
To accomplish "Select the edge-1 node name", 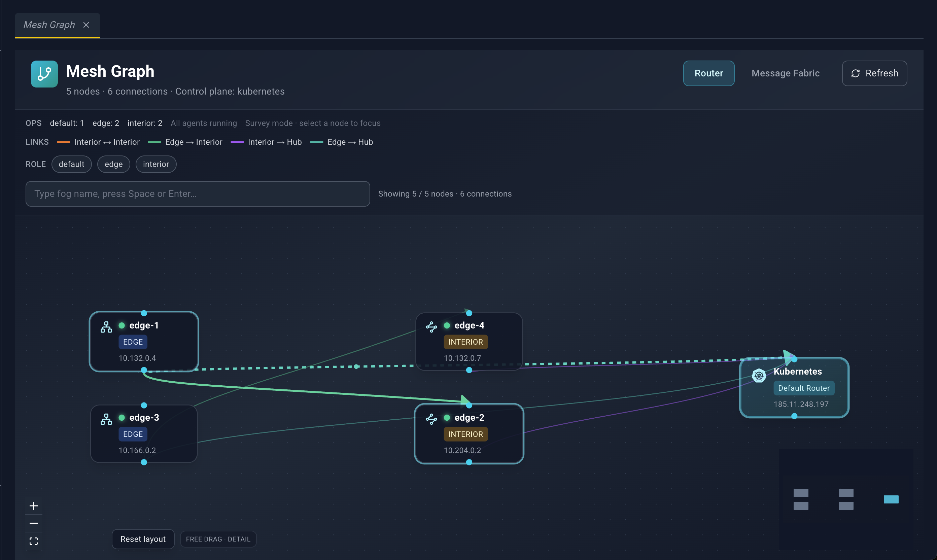I will pyautogui.click(x=144, y=325).
